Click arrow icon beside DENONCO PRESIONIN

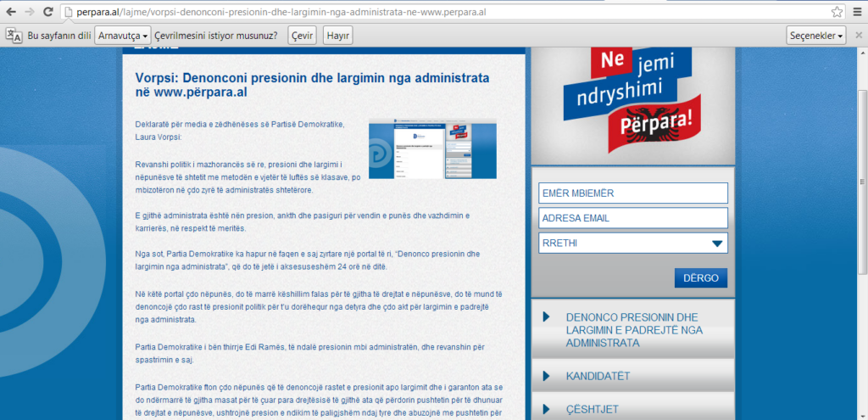point(547,317)
